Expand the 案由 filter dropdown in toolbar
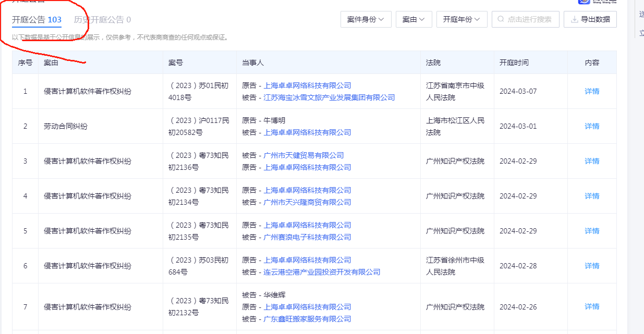Viewport: 644px width, 334px height. point(414,19)
